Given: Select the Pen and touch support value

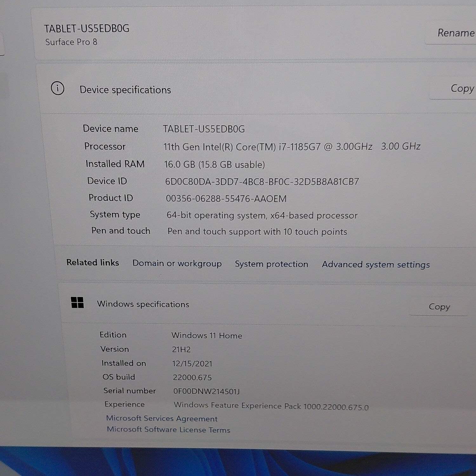Looking at the screenshot, I should tap(257, 232).
